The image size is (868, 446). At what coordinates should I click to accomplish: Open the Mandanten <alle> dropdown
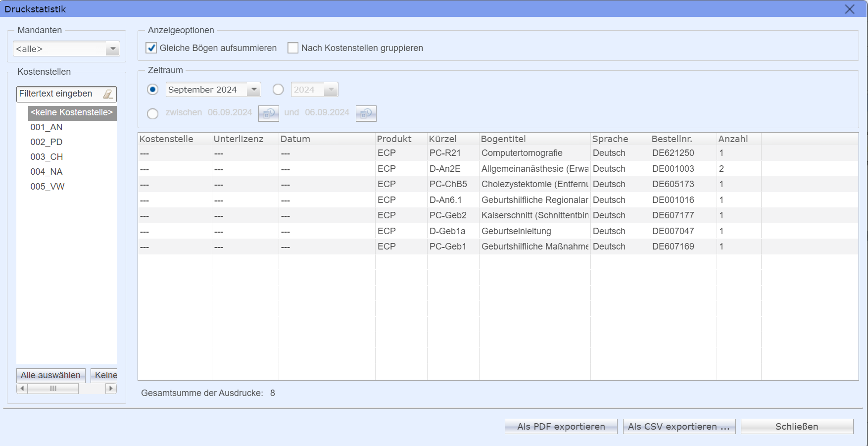point(113,49)
